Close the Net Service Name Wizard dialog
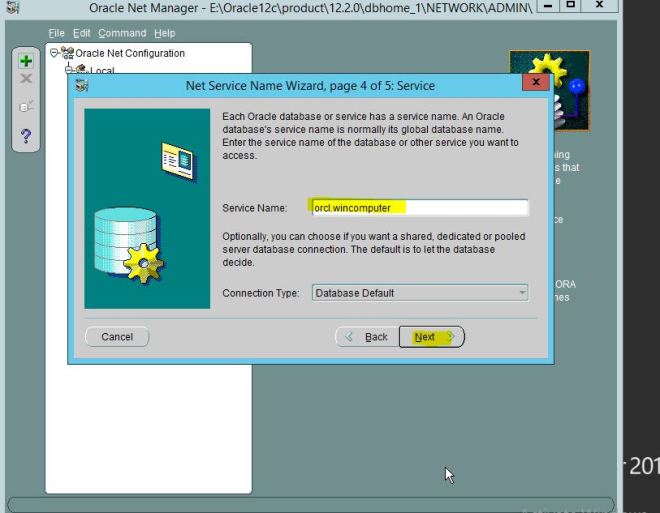 point(537,83)
